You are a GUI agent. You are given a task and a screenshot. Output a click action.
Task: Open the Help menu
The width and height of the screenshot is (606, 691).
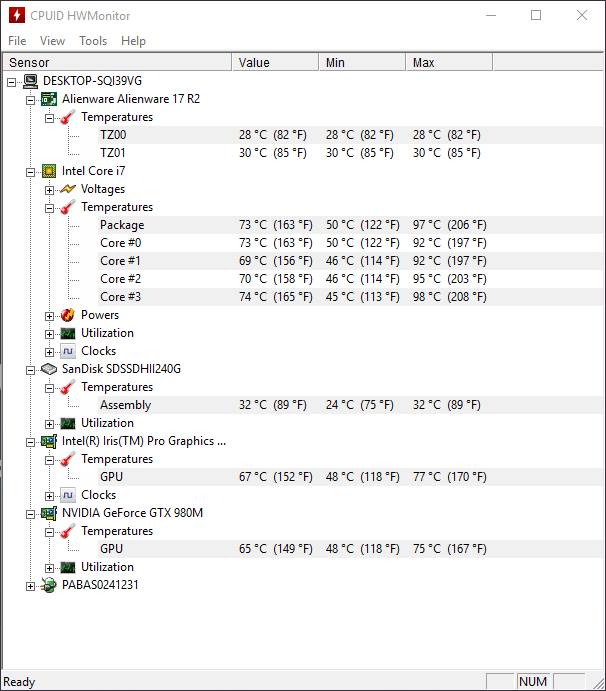133,41
